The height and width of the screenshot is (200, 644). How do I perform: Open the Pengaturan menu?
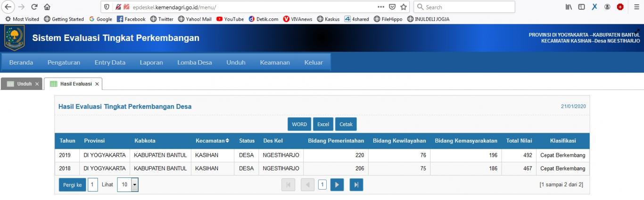pyautogui.click(x=64, y=62)
